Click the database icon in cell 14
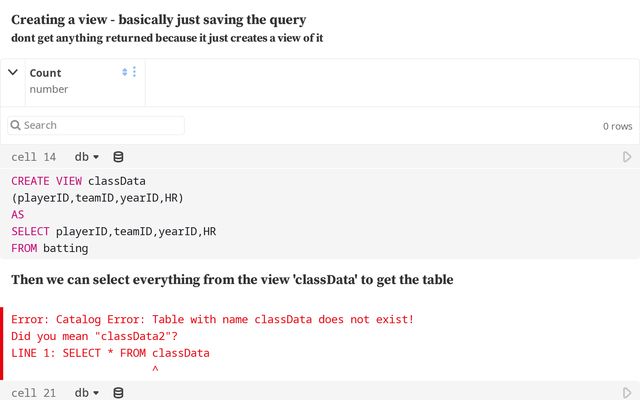This screenshot has height=400, width=640. tap(118, 157)
